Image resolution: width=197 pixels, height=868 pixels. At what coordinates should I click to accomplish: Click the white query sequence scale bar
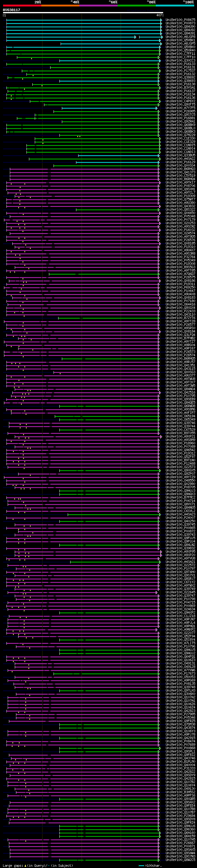point(83,13)
